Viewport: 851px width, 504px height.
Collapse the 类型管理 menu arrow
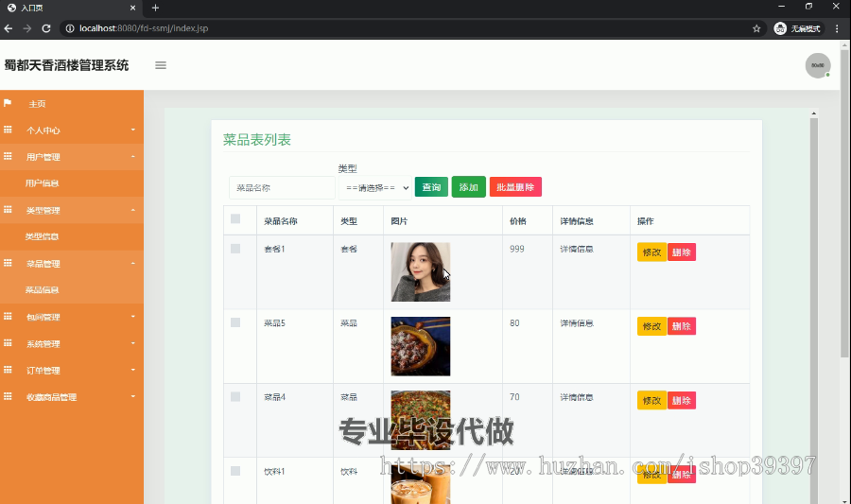[133, 210]
